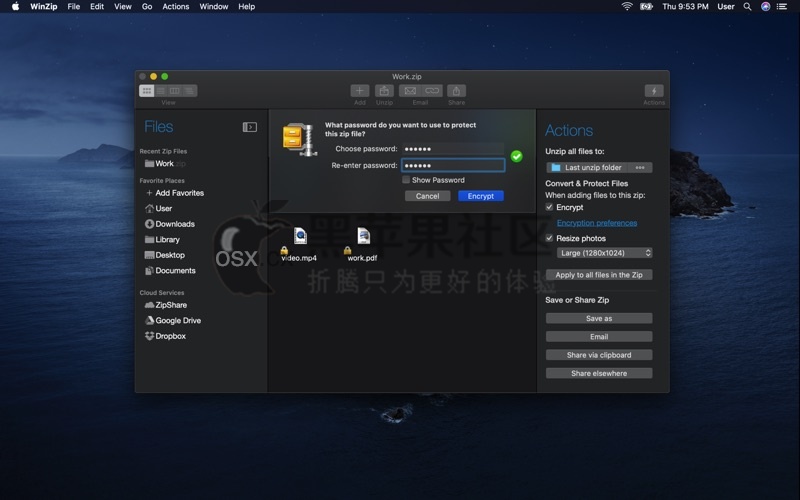Open the View menu
This screenshot has width=800, height=500.
tap(122, 7)
